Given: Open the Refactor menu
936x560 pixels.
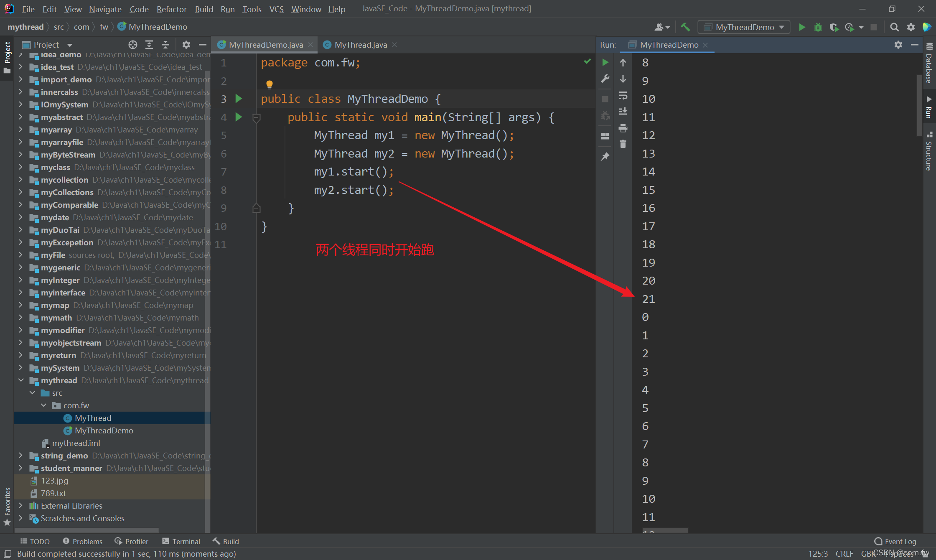Looking at the screenshot, I should (x=171, y=9).
